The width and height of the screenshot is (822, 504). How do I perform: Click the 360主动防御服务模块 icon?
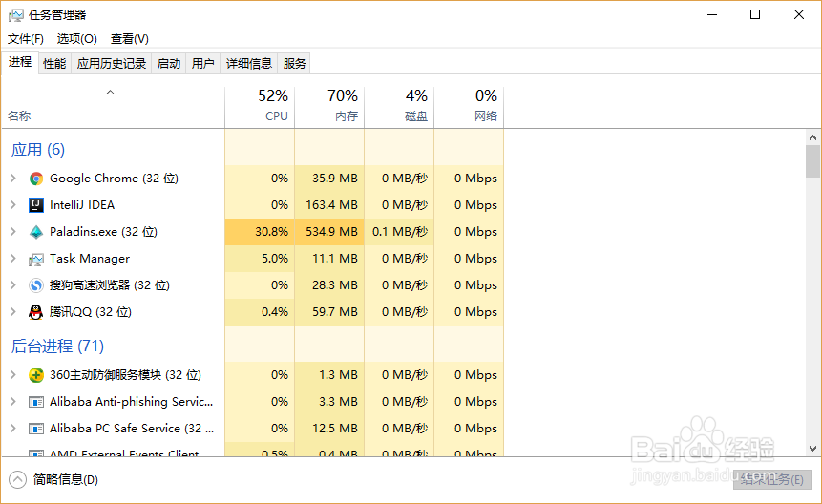point(36,375)
